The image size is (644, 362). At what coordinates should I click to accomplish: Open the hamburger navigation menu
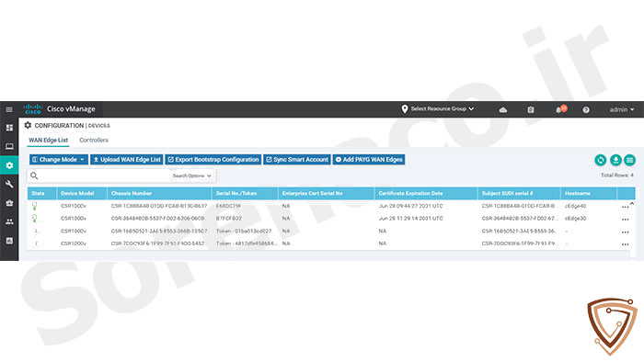pyautogui.click(x=9, y=109)
